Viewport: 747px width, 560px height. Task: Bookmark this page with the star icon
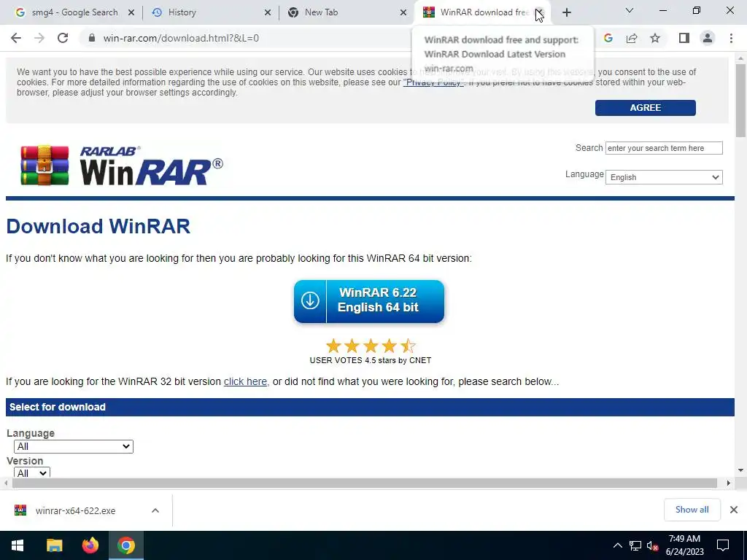pos(655,38)
